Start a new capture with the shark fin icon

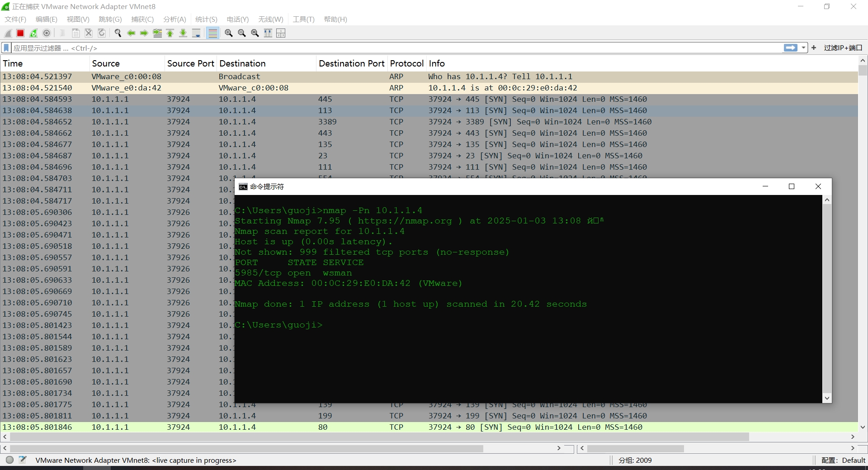pos(8,33)
